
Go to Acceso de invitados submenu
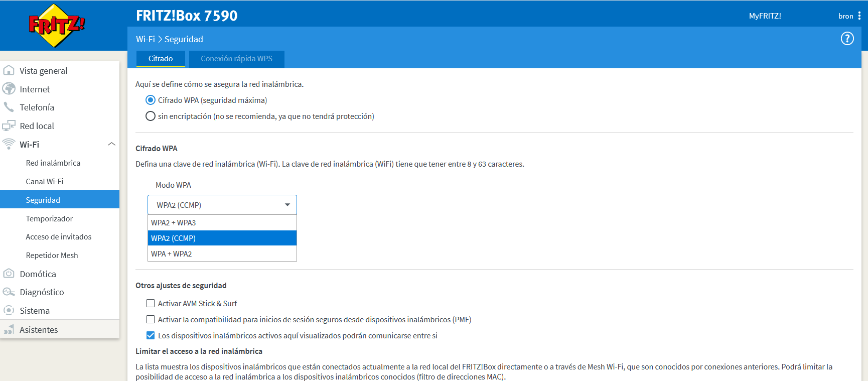point(60,236)
